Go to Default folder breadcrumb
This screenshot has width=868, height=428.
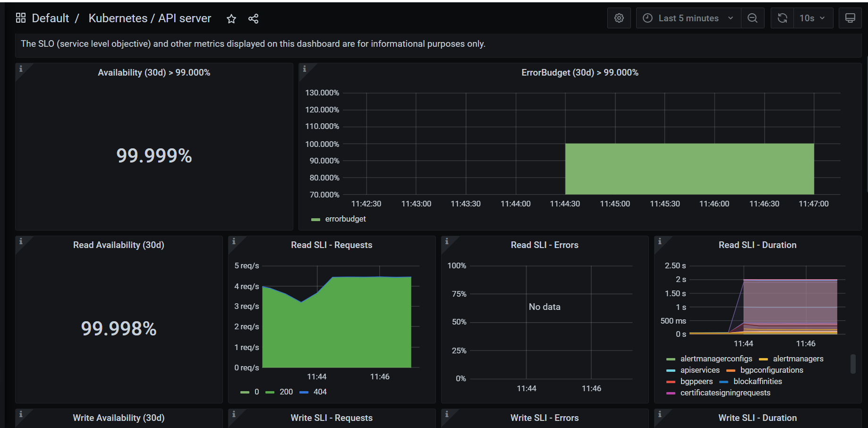pos(51,18)
